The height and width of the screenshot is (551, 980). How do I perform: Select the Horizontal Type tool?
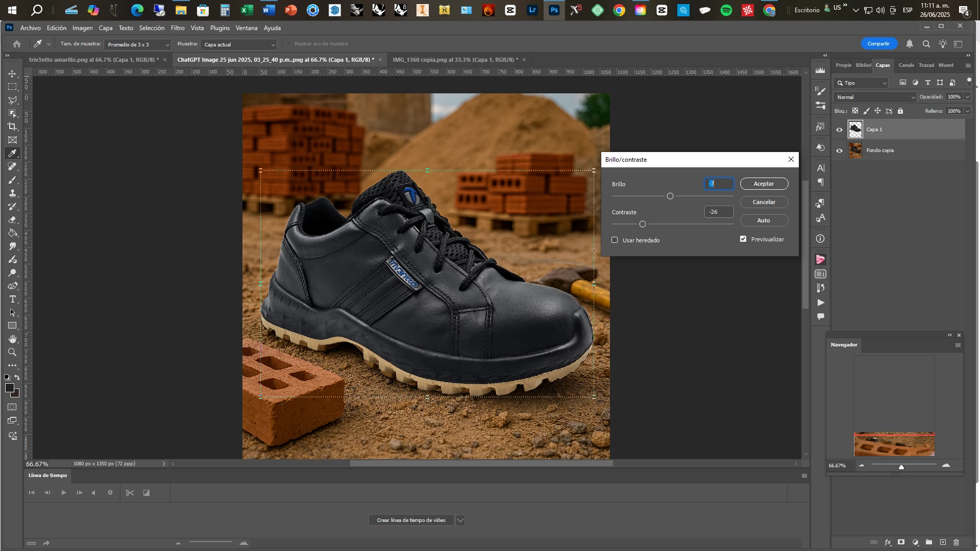(x=12, y=299)
